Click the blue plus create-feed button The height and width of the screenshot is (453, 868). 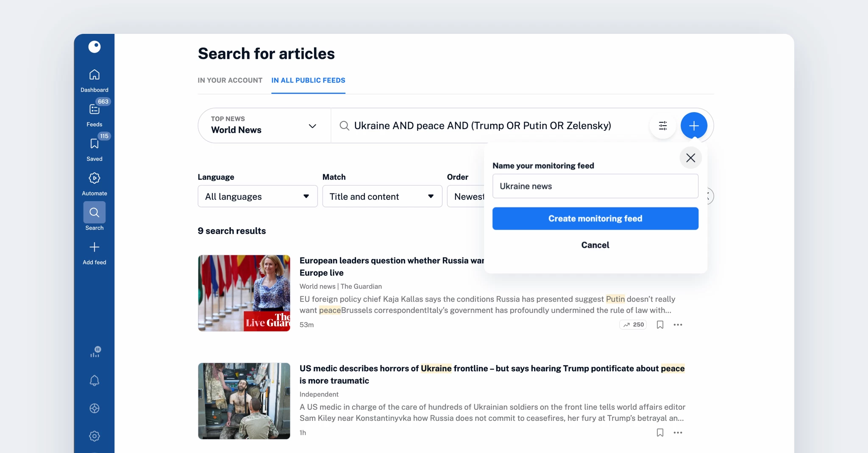coord(694,125)
